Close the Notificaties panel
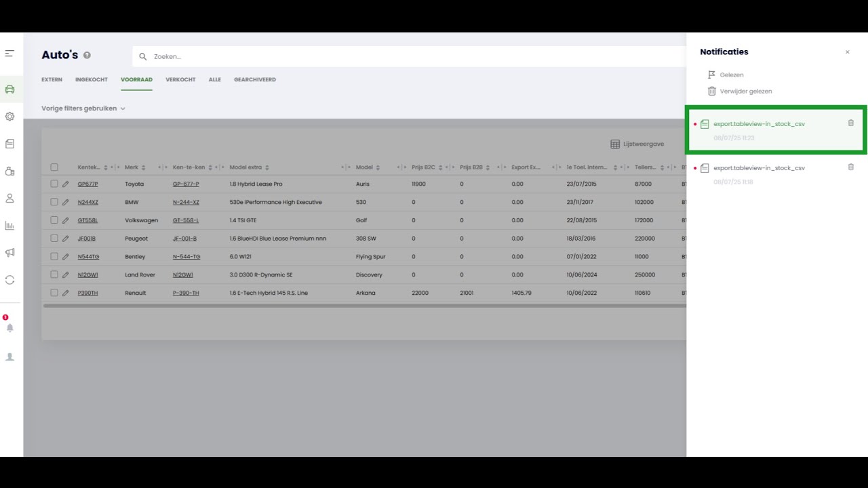This screenshot has width=868, height=488. (x=847, y=52)
